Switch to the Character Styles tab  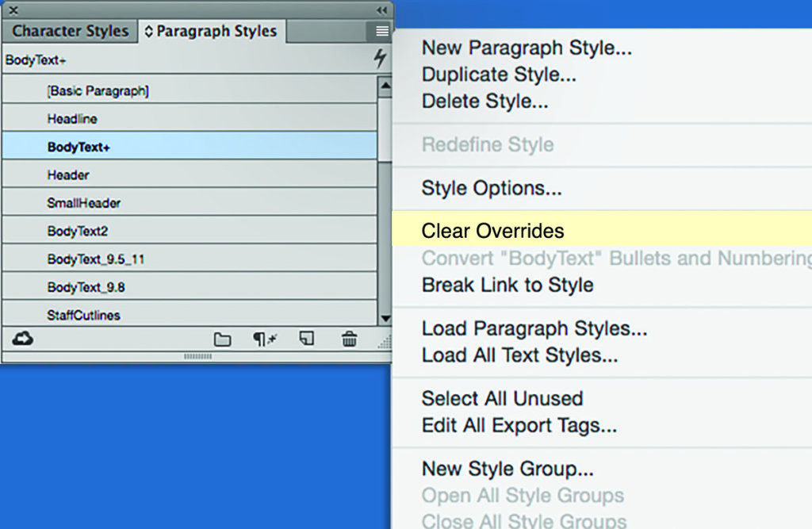click(x=70, y=31)
